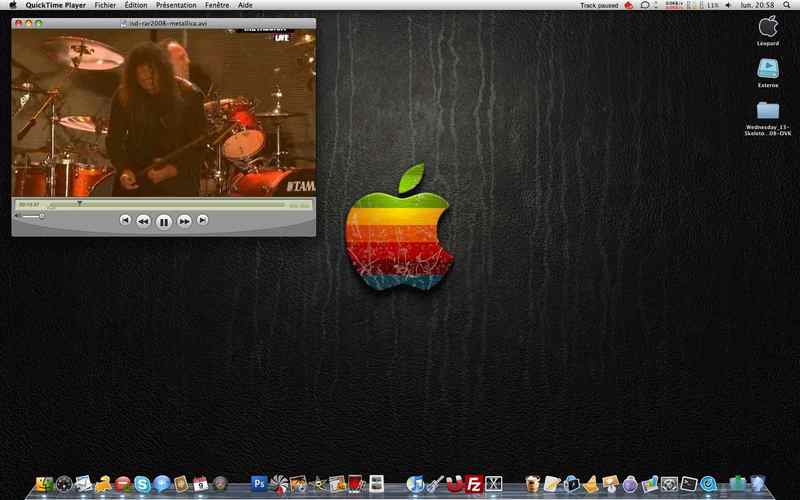800x500 pixels.
Task: Open Spotlight search magnifier
Action: [x=787, y=5]
